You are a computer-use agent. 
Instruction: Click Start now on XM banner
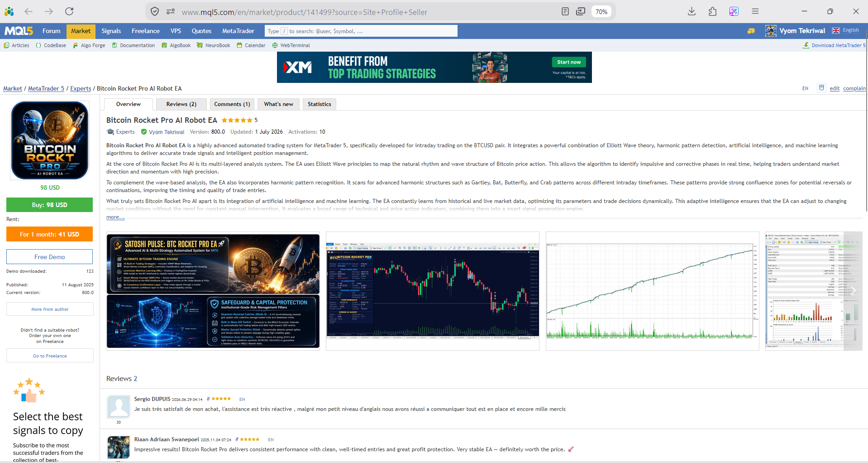point(569,62)
